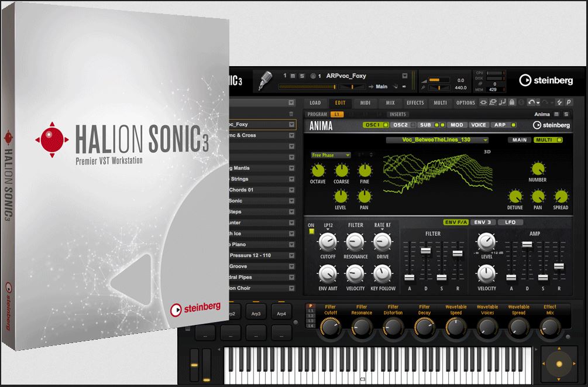
Task: Open the MIX tab
Action: click(390, 103)
